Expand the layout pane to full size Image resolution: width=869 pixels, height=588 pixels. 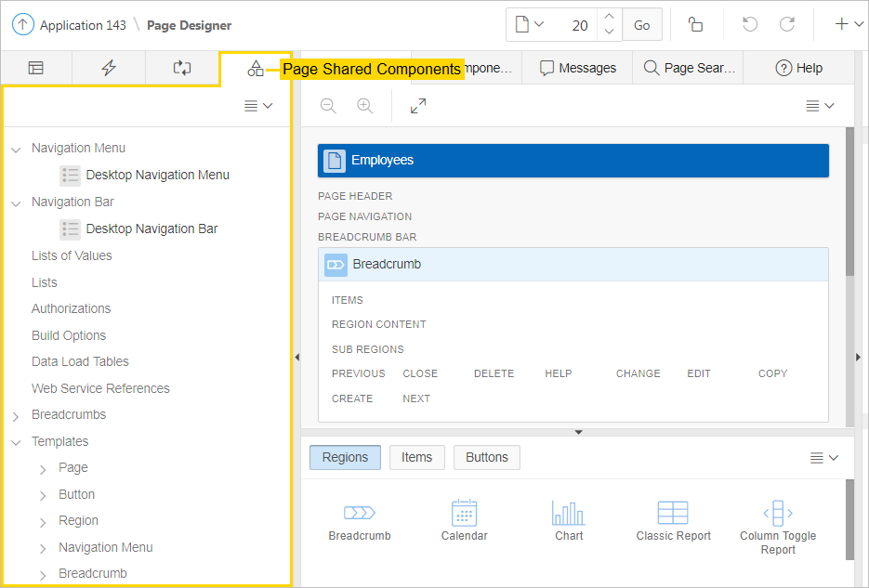tap(418, 106)
